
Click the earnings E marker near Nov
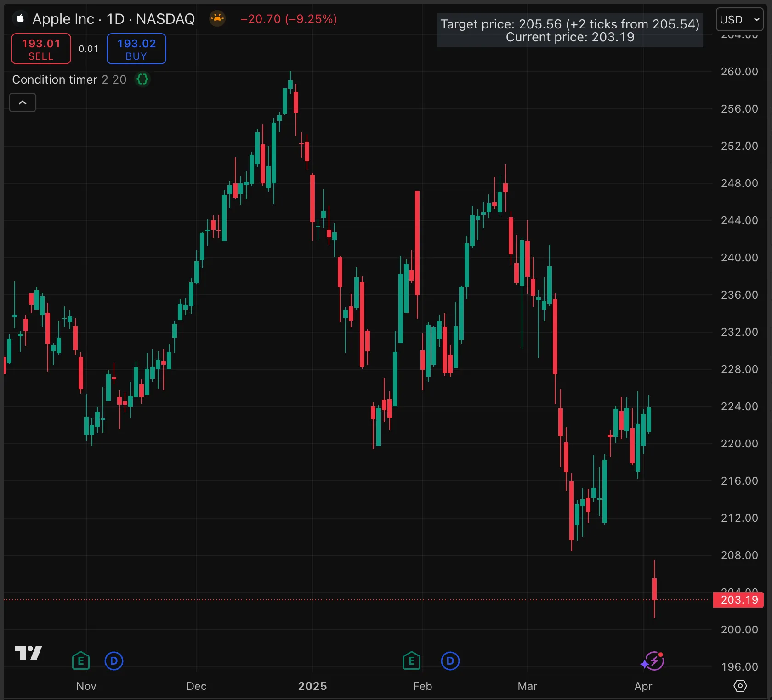point(81,661)
